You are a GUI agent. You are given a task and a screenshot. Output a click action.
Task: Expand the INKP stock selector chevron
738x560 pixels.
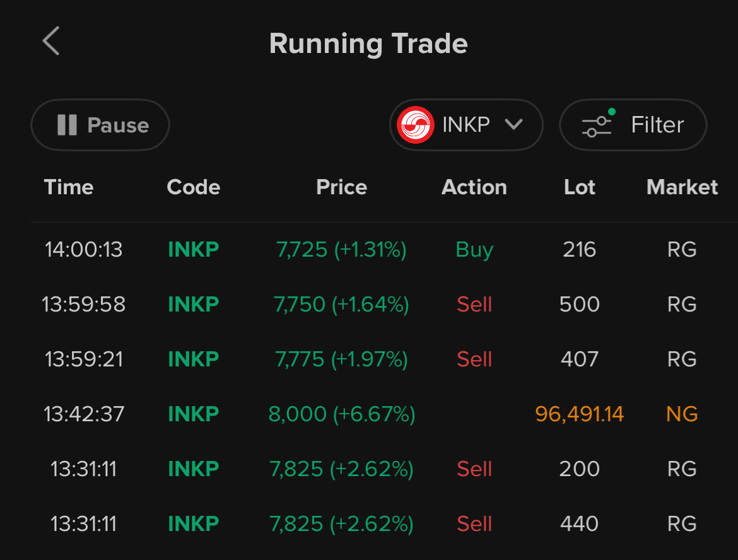coord(514,125)
